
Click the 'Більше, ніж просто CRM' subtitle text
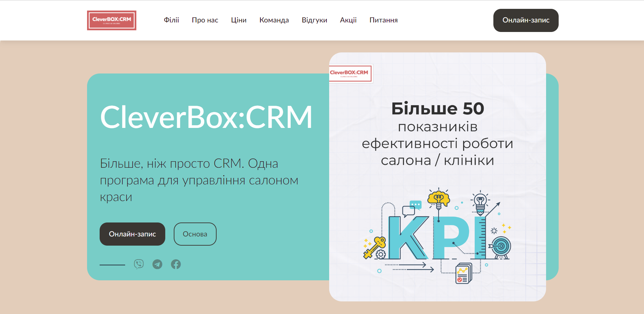coord(199,180)
